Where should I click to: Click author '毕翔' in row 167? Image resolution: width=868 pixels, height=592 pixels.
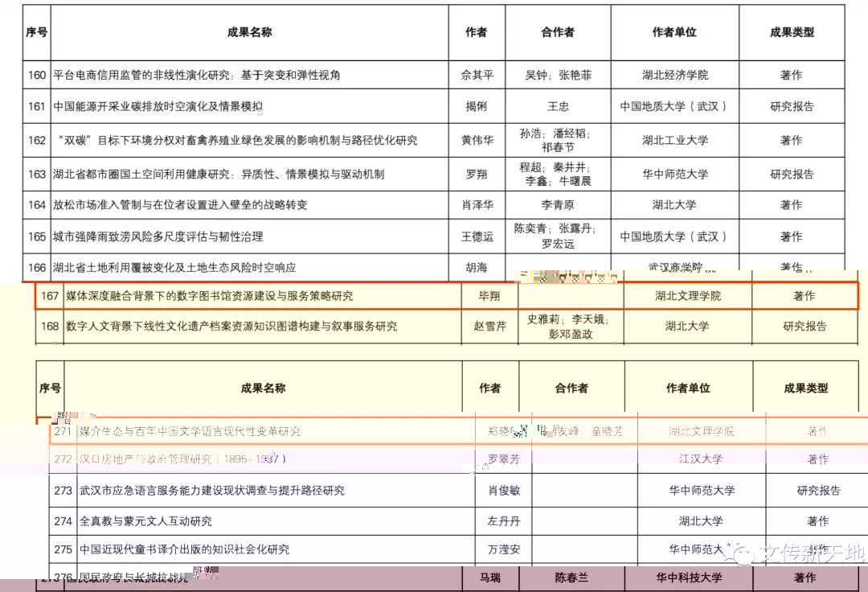point(489,296)
